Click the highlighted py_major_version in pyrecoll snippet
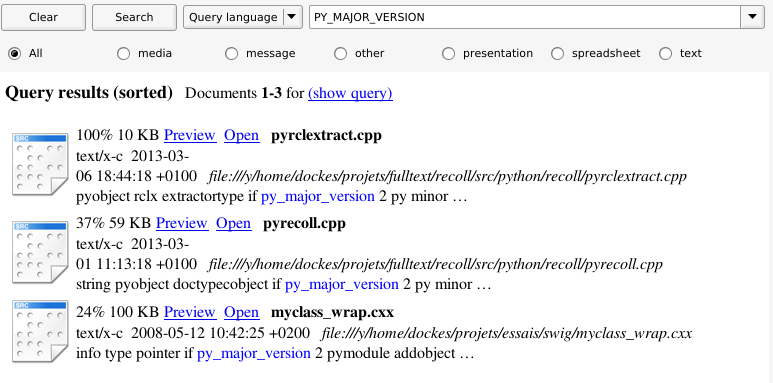 pyautogui.click(x=342, y=285)
